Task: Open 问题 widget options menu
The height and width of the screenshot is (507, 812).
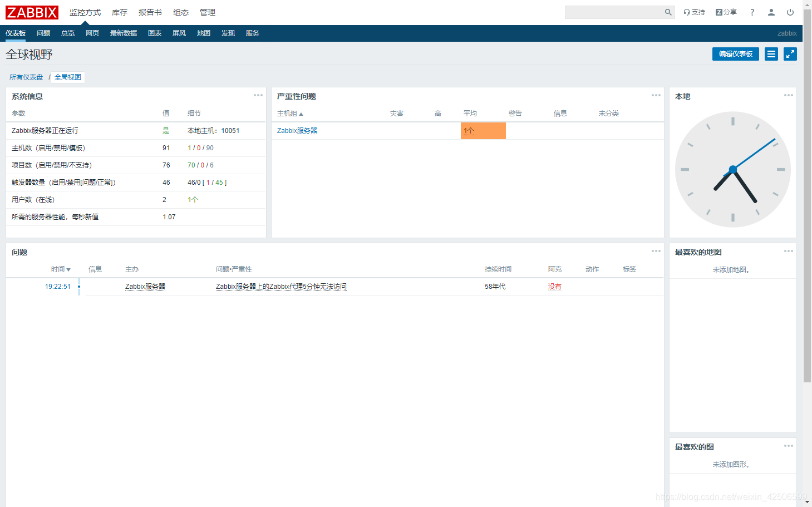Action: 656,251
